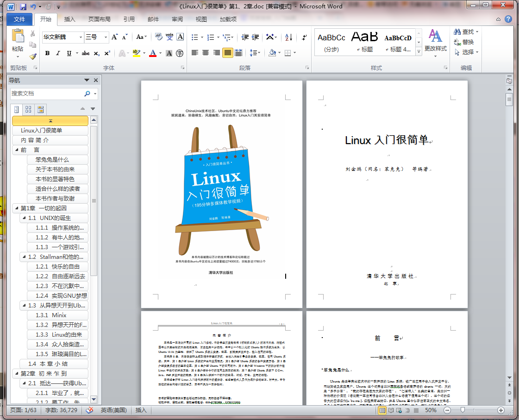Click the Increase Indent icon
The width and height of the screenshot is (519, 420).
pos(255,37)
